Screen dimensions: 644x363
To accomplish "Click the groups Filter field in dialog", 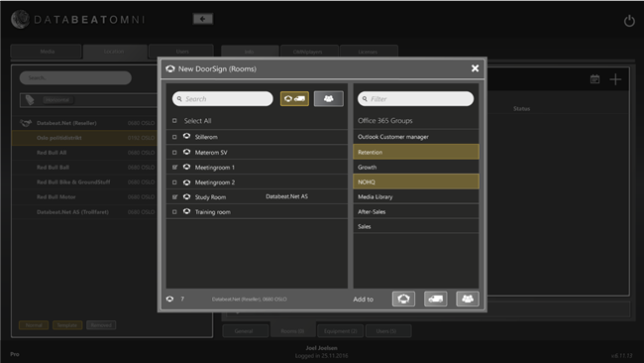I will pos(416,98).
